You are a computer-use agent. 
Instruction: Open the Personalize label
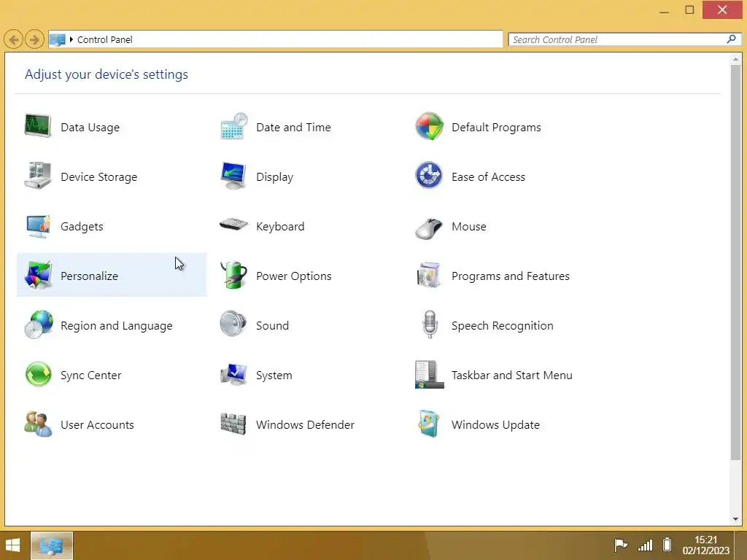pos(89,276)
